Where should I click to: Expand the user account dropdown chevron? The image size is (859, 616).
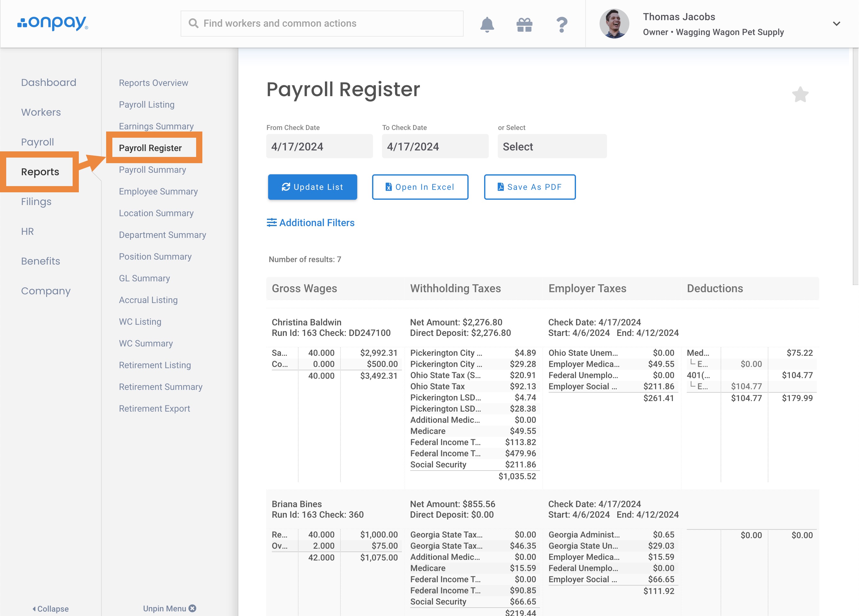836,24
